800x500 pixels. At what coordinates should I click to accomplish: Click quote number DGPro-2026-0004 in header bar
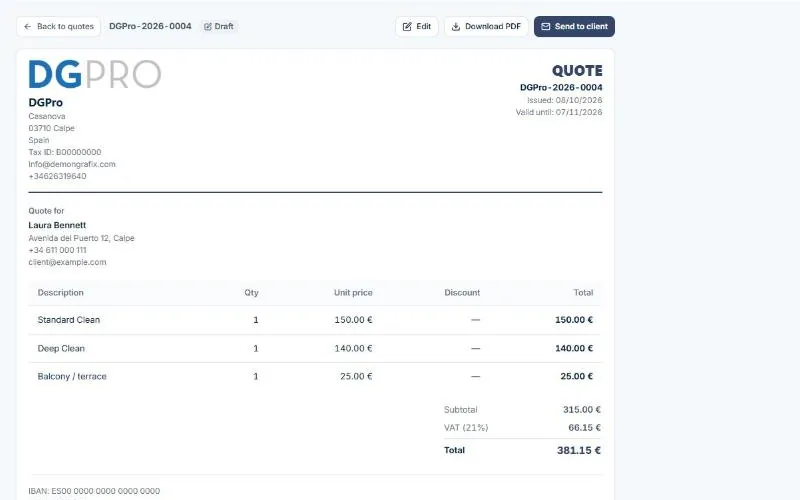pyautogui.click(x=150, y=26)
